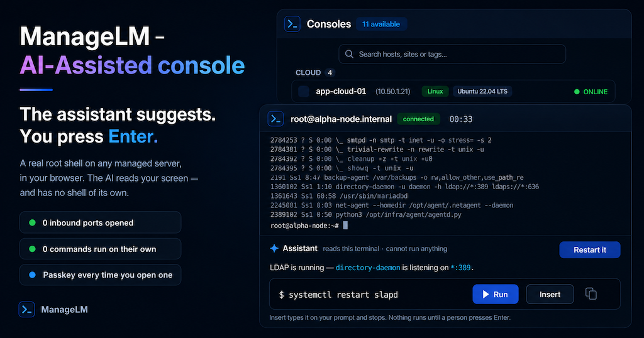The height and width of the screenshot is (338, 644).
Task: Click the 0 inbound ports opened pill
Action: pos(100,222)
